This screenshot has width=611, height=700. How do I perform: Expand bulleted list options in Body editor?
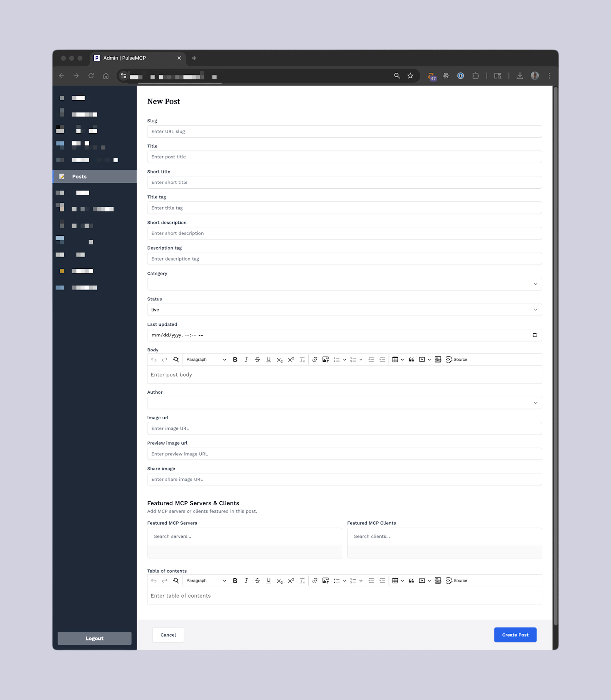[345, 360]
